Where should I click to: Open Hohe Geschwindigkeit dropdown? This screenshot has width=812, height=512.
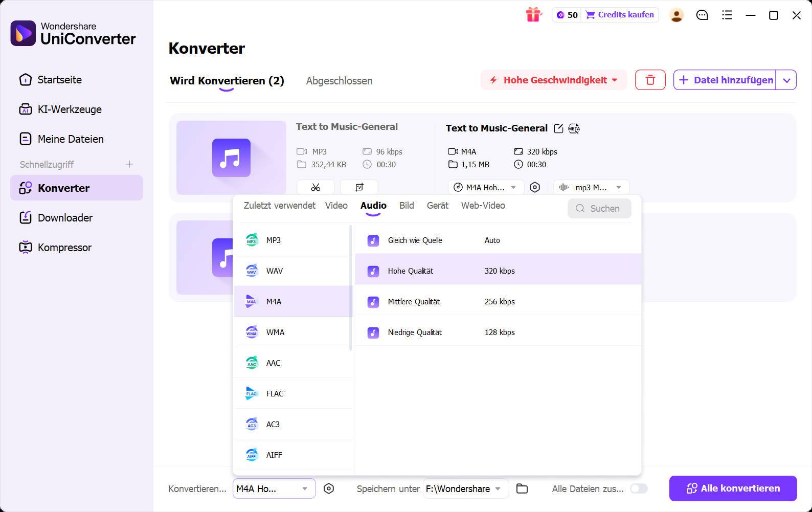tap(554, 80)
